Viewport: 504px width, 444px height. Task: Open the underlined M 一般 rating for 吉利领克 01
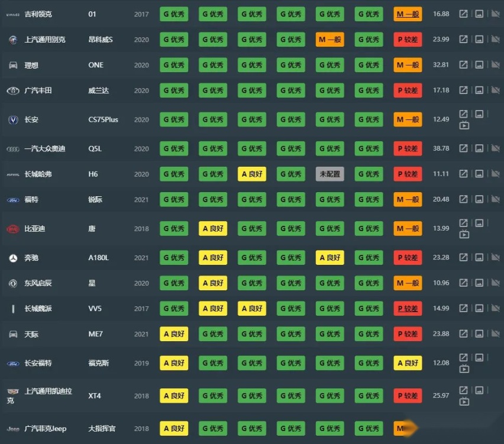(x=408, y=14)
